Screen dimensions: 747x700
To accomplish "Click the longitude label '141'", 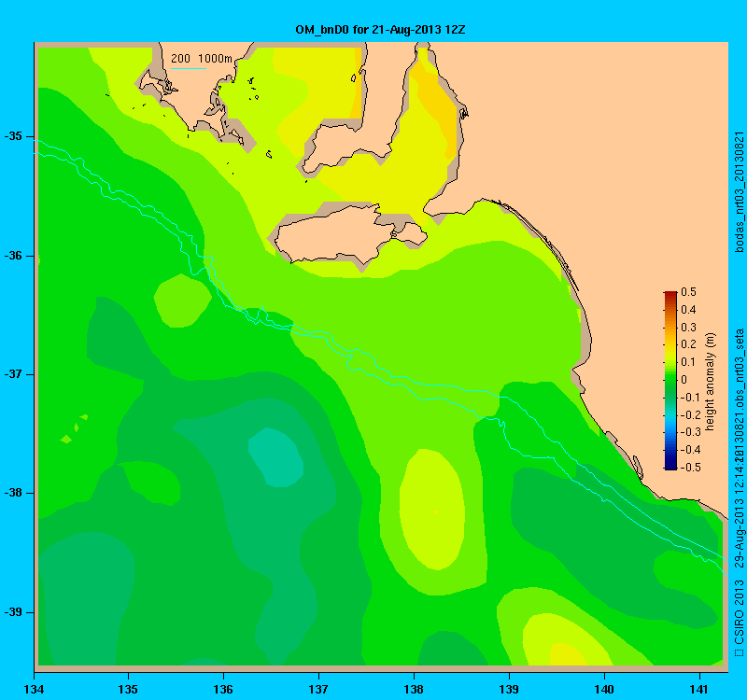I will [x=699, y=690].
